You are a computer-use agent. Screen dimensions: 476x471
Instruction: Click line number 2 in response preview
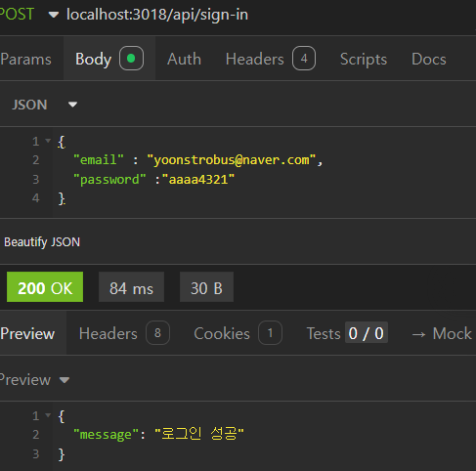point(36,435)
